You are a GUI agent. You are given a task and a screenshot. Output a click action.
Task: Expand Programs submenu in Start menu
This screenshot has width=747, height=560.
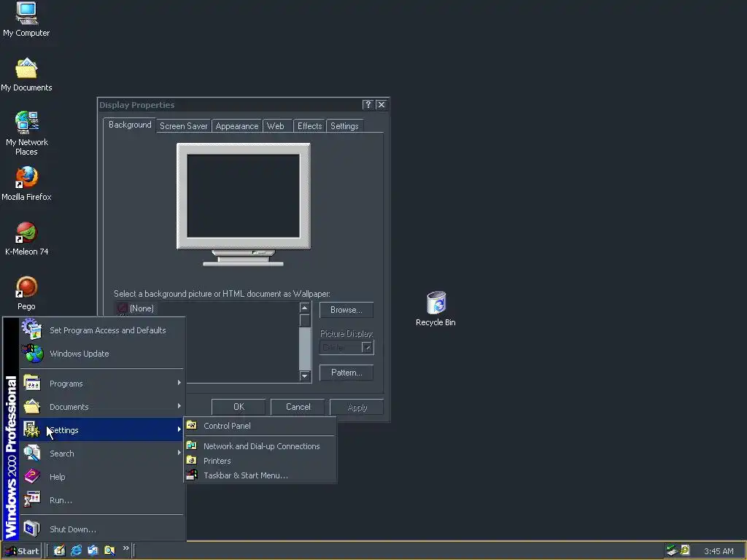point(102,384)
